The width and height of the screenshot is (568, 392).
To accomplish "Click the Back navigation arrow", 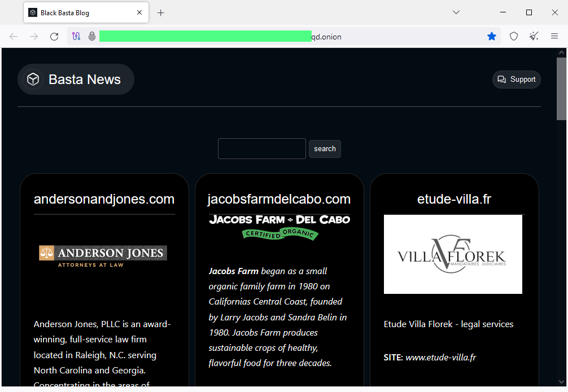I will (x=14, y=37).
